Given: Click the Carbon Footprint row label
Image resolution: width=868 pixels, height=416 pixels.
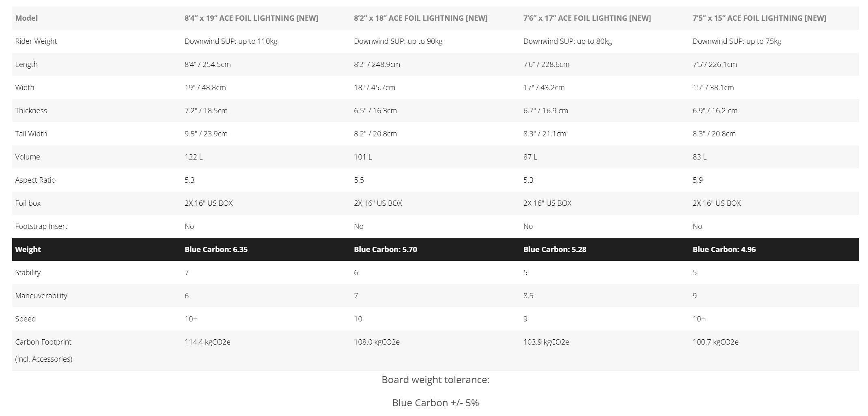Looking at the screenshot, I should [43, 342].
